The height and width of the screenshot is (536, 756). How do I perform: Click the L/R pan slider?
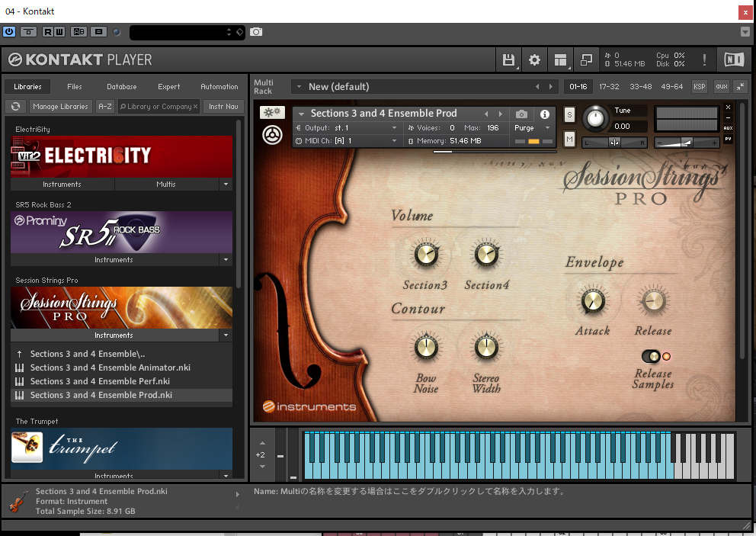[615, 143]
